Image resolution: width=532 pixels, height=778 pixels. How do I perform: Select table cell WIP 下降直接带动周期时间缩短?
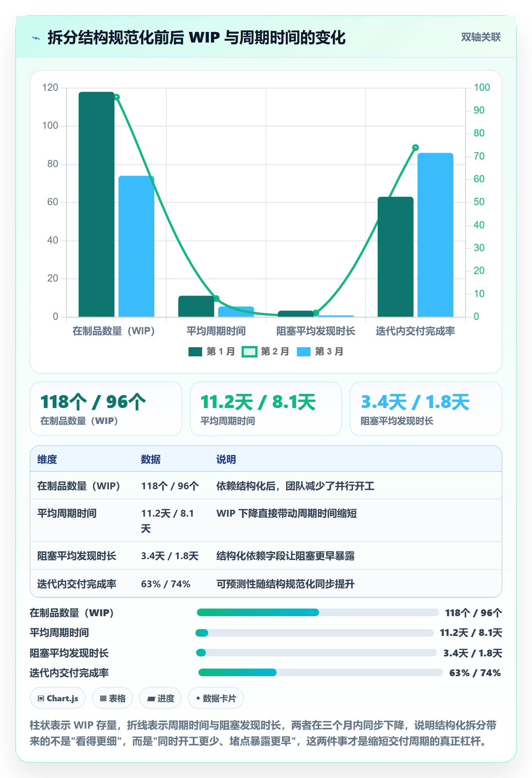click(287, 514)
